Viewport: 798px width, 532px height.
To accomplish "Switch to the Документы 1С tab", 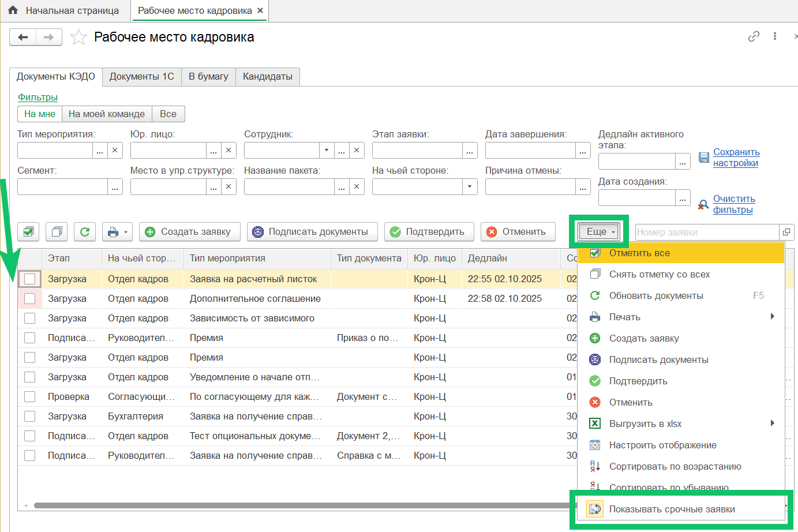I will click(x=141, y=77).
